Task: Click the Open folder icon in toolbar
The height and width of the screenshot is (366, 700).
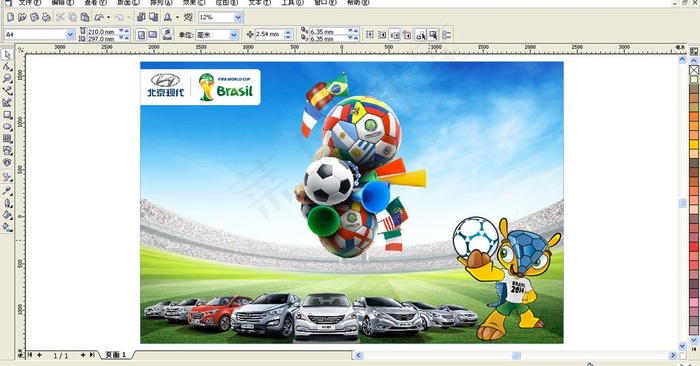Action: click(22, 17)
